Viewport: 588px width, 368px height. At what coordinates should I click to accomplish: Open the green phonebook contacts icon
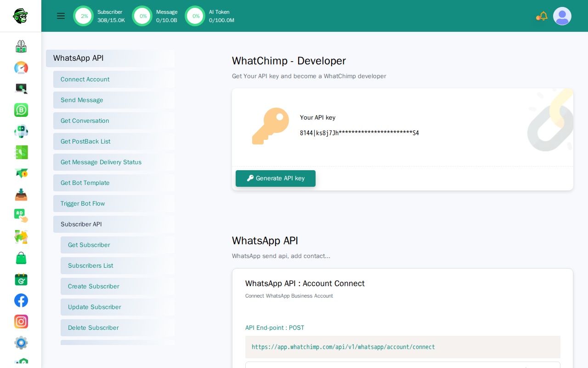(x=21, y=152)
